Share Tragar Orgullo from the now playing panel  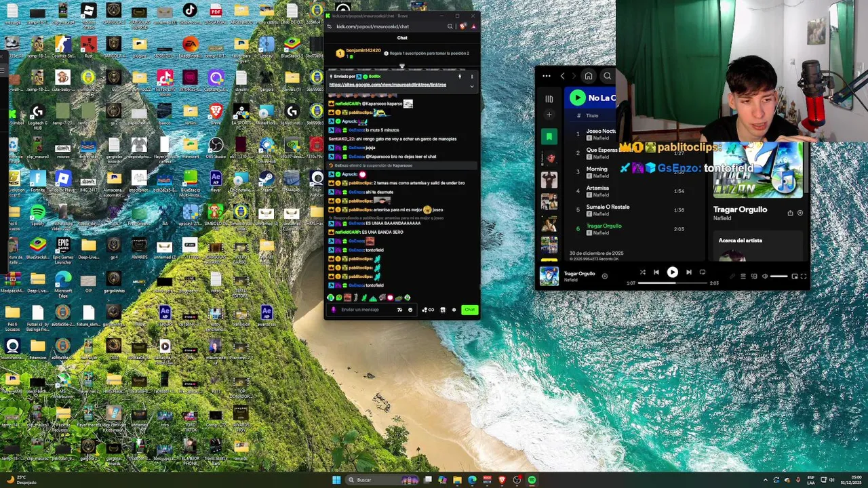pos(790,213)
